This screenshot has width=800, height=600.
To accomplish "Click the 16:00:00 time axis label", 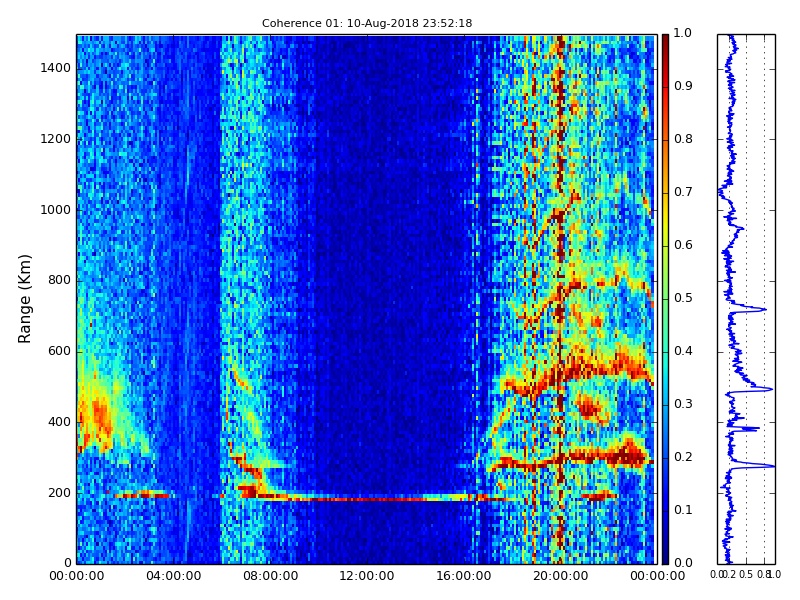I will 464,576.
